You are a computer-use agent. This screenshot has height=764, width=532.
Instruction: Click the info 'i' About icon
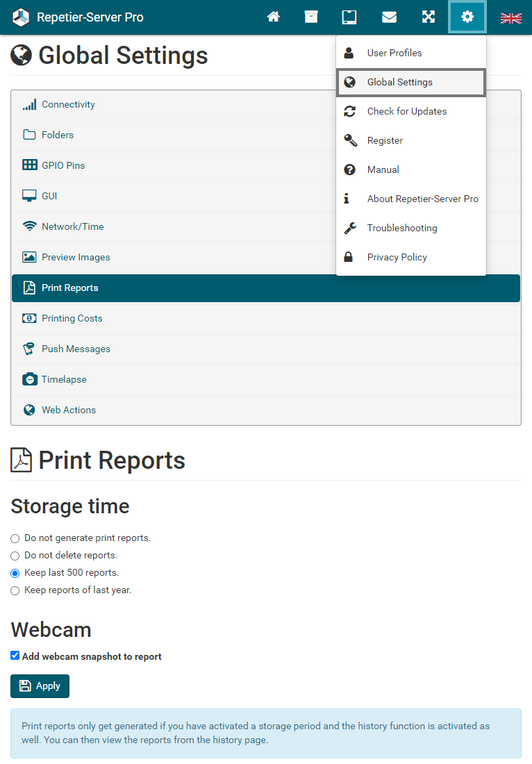[x=347, y=199]
